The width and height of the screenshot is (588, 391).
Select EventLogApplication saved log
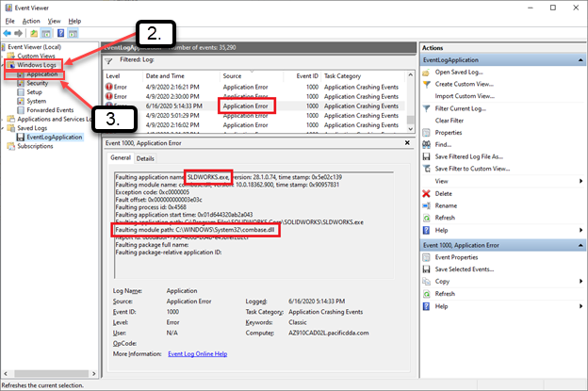(55, 138)
